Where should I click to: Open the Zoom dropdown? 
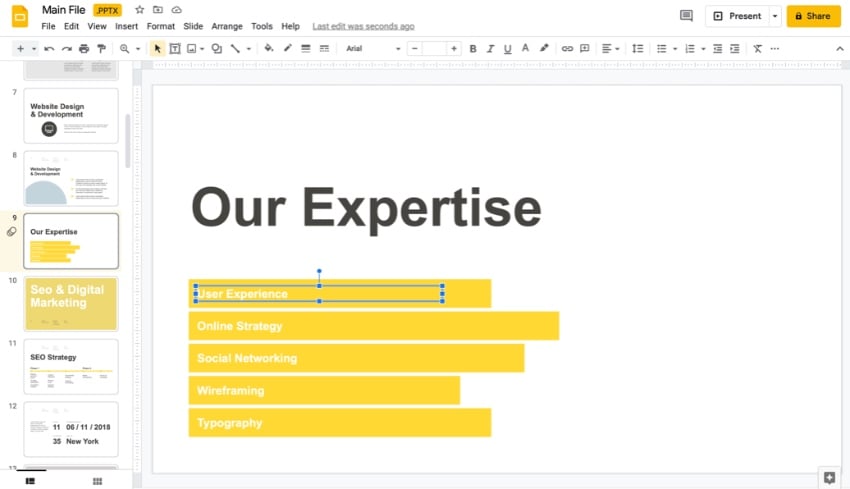coord(129,48)
